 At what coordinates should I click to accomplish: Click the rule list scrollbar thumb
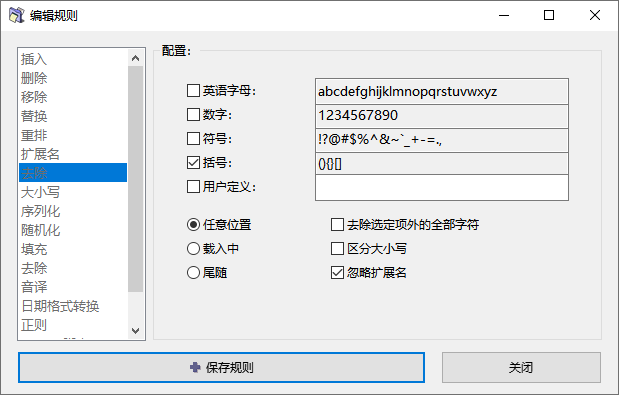pos(135,179)
